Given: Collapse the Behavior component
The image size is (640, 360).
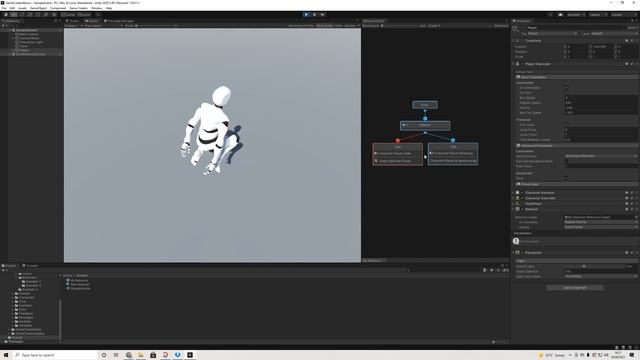Looking at the screenshot, I should point(513,209).
